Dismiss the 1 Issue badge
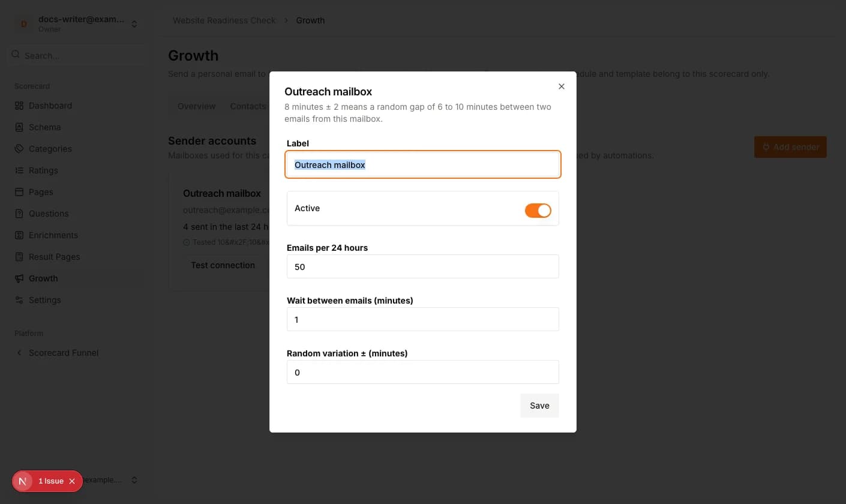Screen dimensions: 846x504 (72, 481)
